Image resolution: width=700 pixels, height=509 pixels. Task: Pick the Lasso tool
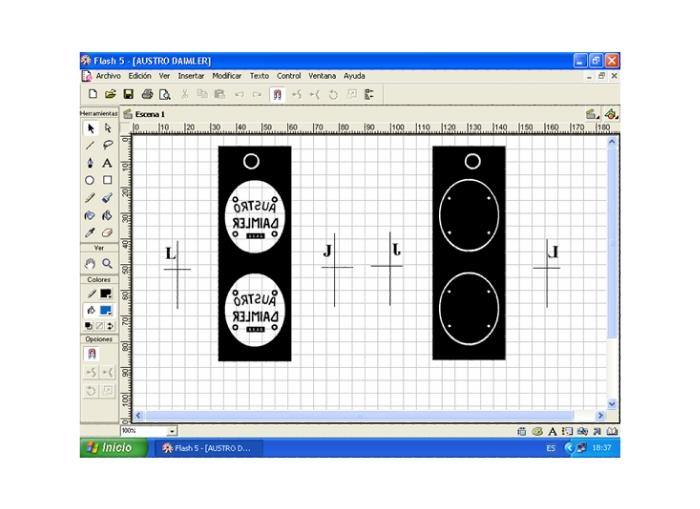[x=107, y=145]
